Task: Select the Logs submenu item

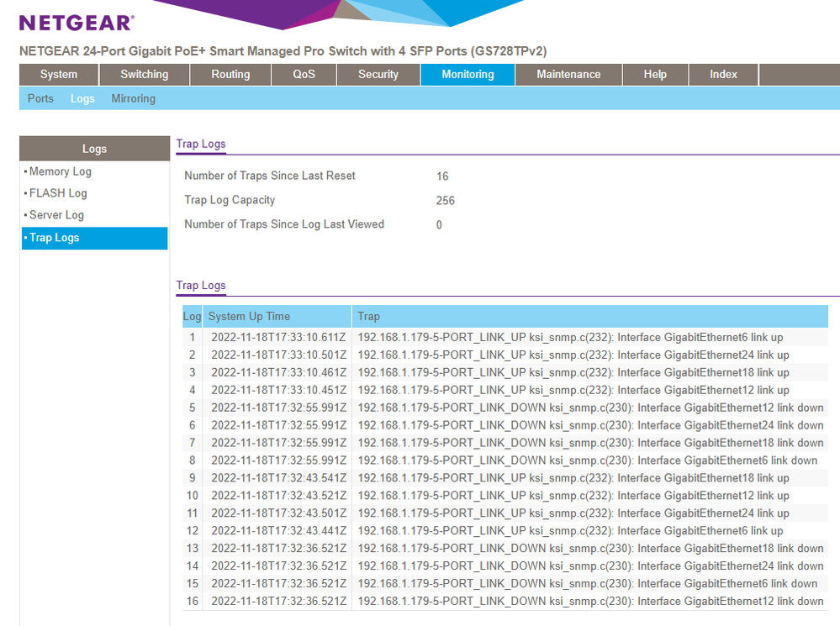Action: pos(82,98)
